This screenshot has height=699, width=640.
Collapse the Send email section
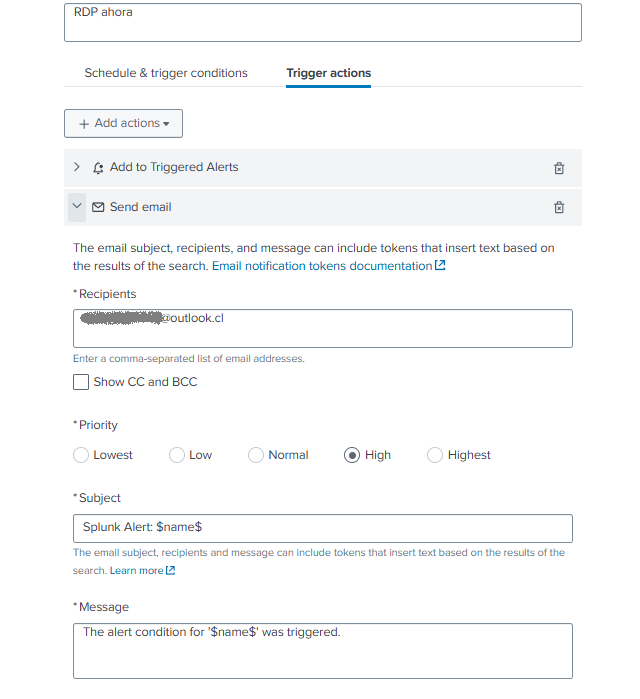click(x=77, y=206)
